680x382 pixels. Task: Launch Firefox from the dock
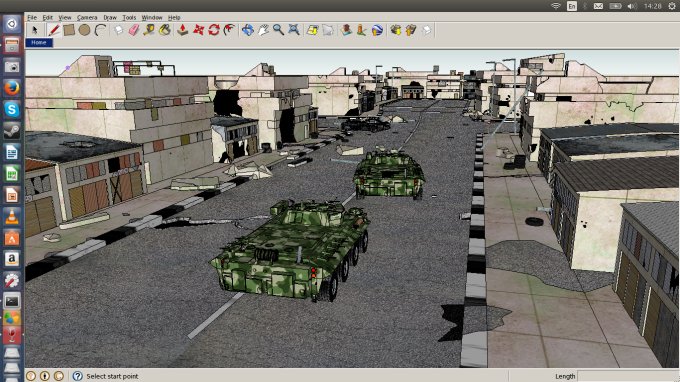point(12,88)
